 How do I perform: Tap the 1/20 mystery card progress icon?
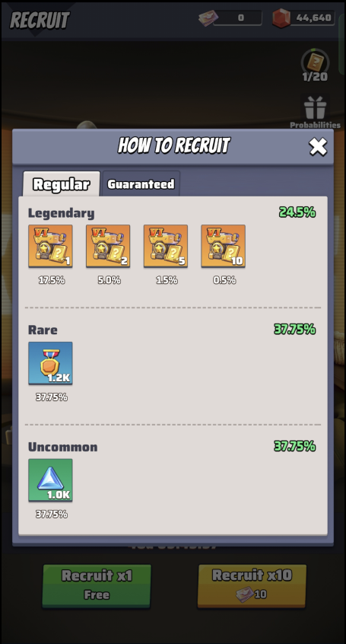[x=315, y=62]
